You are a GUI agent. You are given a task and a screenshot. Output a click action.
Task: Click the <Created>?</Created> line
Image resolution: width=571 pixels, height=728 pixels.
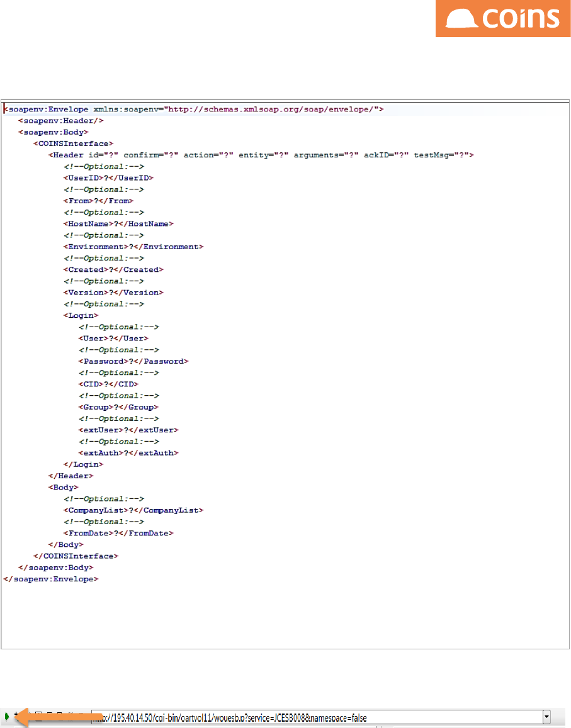(113, 270)
